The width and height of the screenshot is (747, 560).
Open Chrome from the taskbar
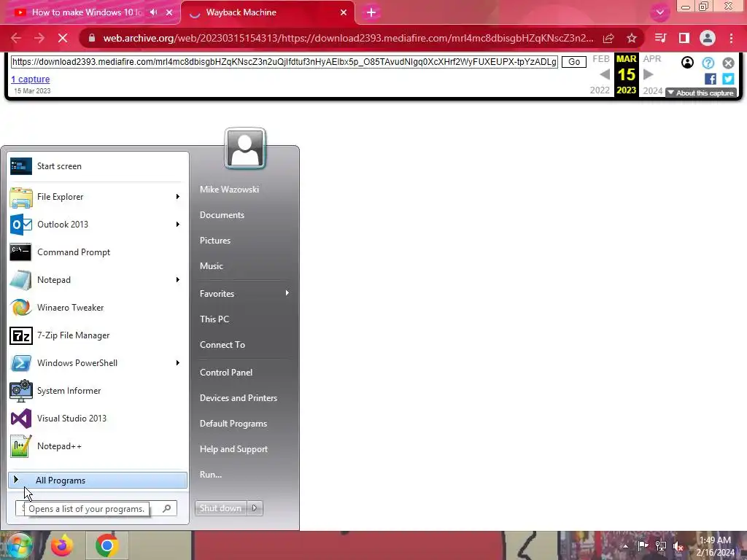tap(107, 545)
